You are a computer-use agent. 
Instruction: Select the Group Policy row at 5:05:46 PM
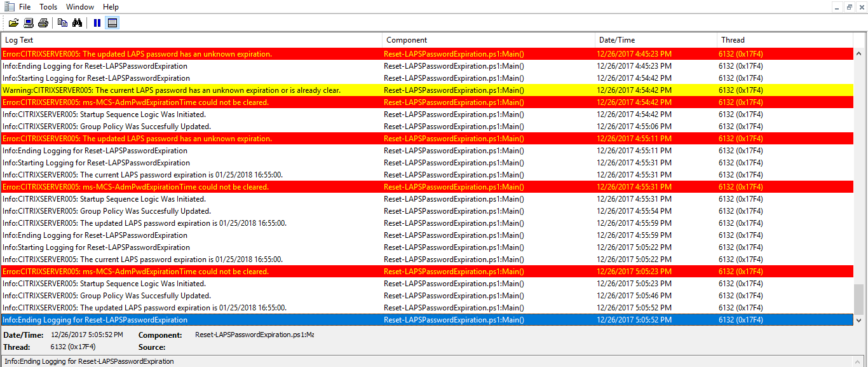[427, 296]
